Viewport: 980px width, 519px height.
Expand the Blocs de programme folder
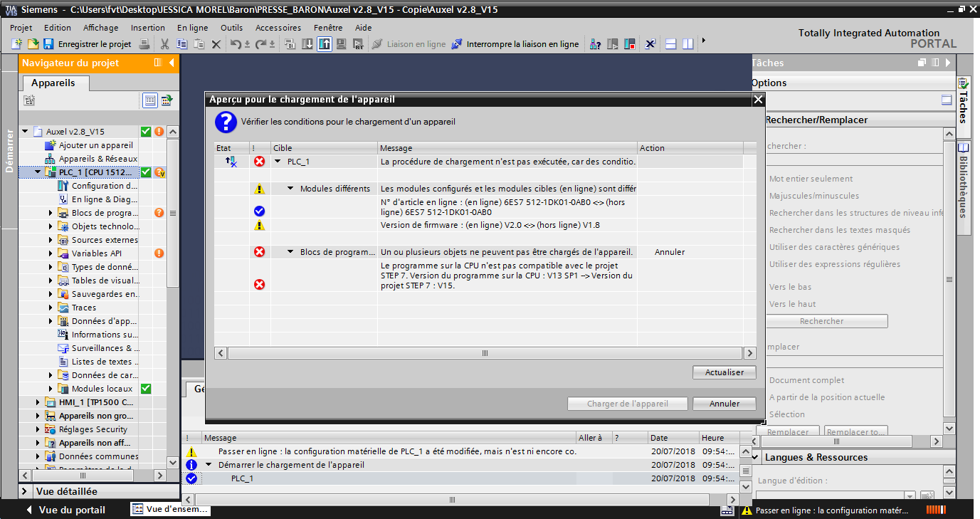click(51, 213)
